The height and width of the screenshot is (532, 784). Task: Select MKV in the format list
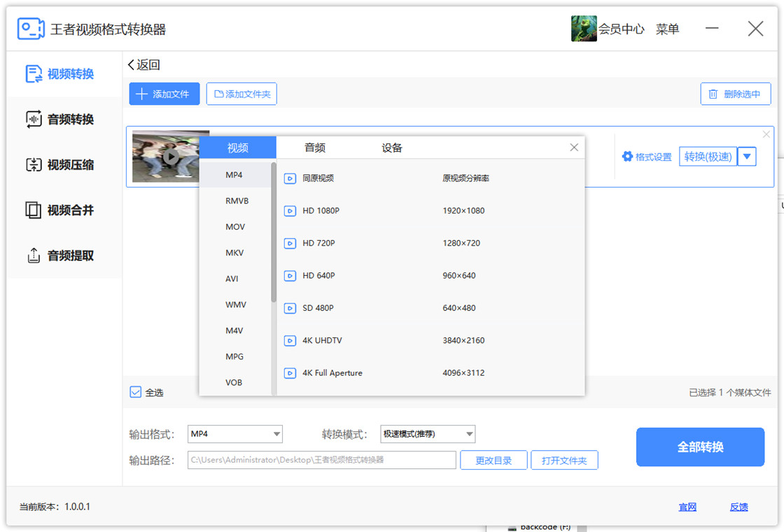(x=234, y=253)
